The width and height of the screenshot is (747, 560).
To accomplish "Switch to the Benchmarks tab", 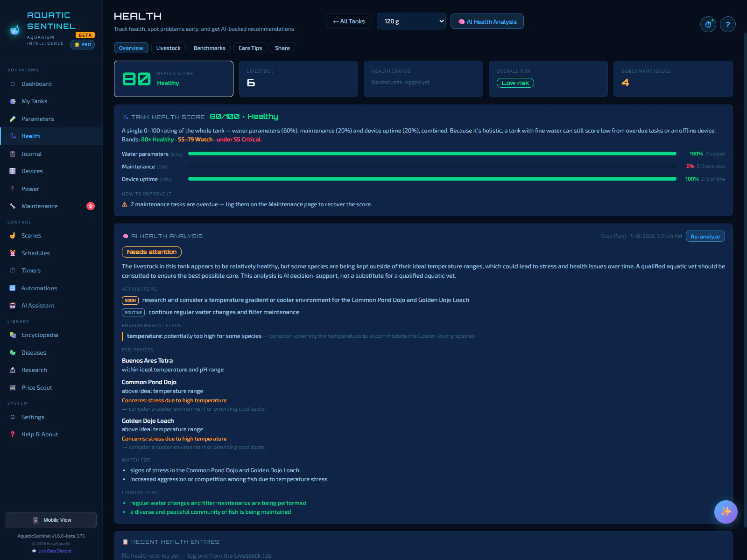I will pos(209,48).
